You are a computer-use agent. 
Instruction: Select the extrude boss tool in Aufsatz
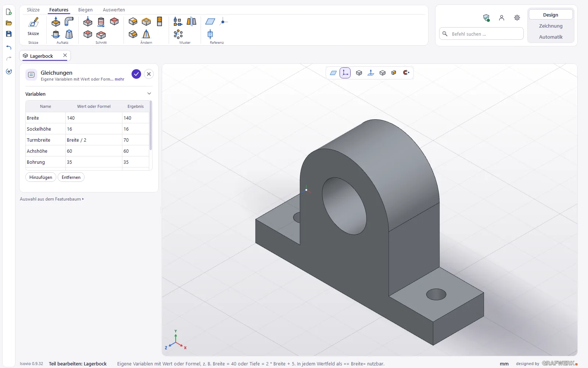click(x=56, y=22)
